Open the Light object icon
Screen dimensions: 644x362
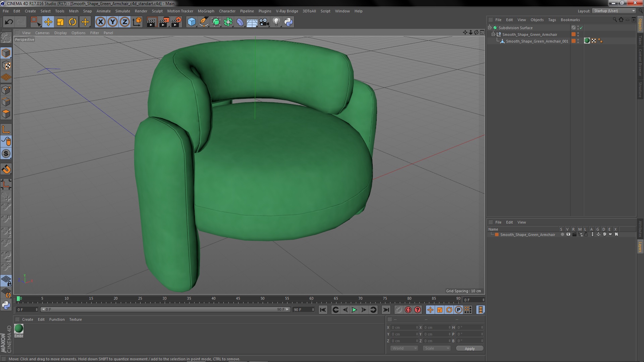[x=276, y=22]
